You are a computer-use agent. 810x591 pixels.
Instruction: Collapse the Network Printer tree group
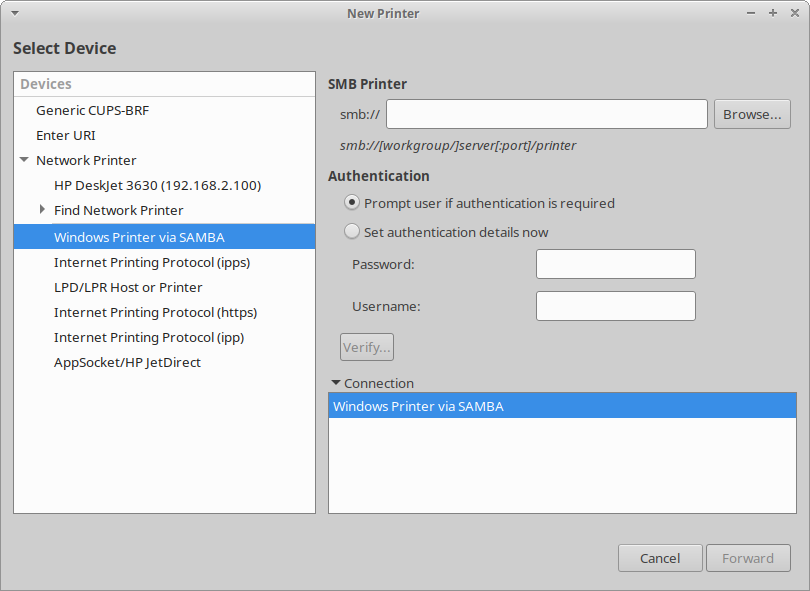[24, 160]
